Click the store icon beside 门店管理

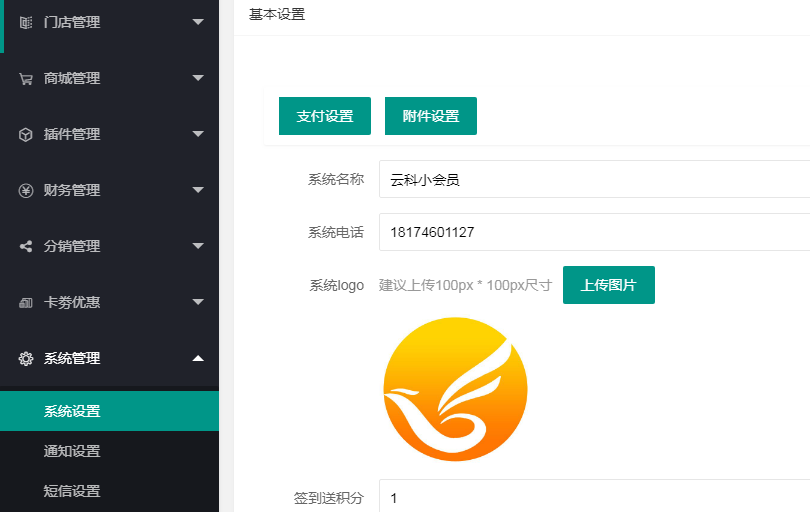pyautogui.click(x=26, y=22)
